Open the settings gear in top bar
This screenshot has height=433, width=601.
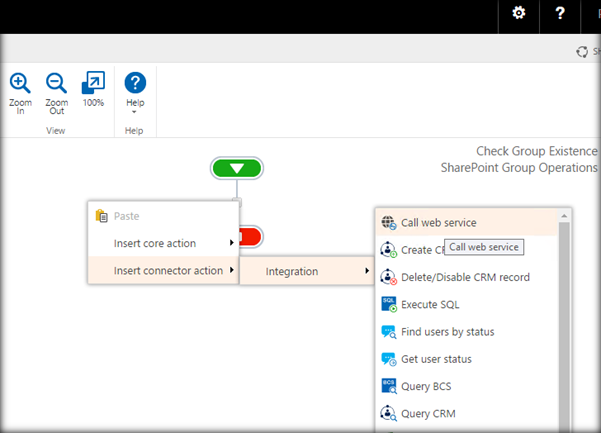point(519,13)
